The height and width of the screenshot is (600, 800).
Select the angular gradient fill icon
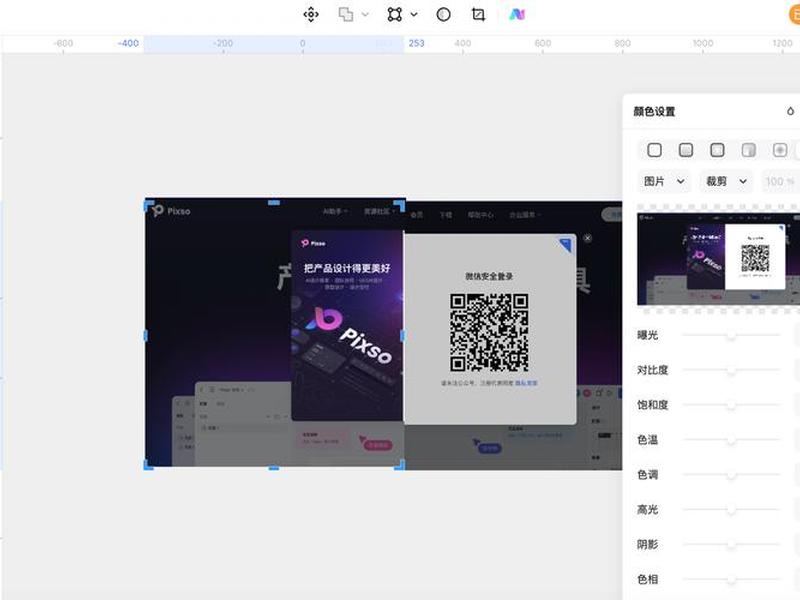(748, 150)
